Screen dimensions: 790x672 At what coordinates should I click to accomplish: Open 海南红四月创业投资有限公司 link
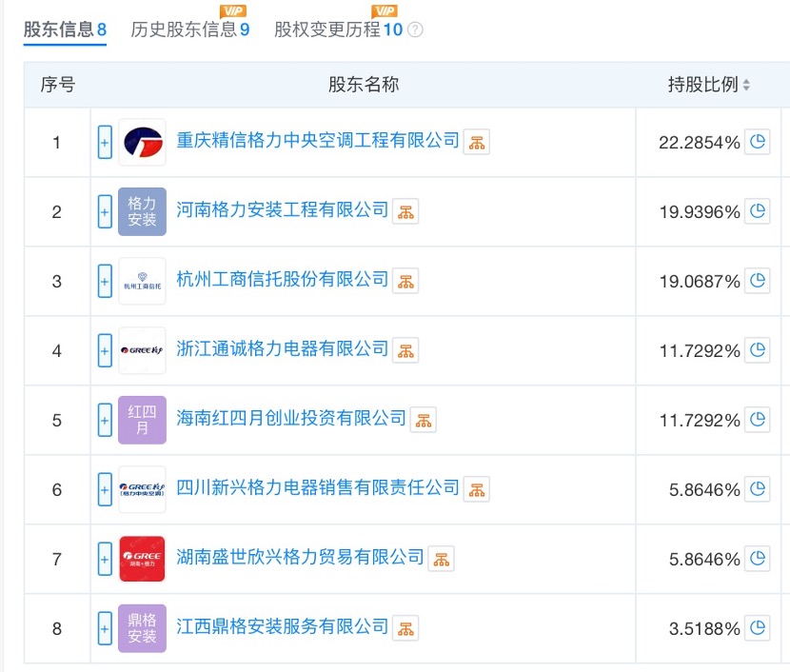tap(291, 419)
